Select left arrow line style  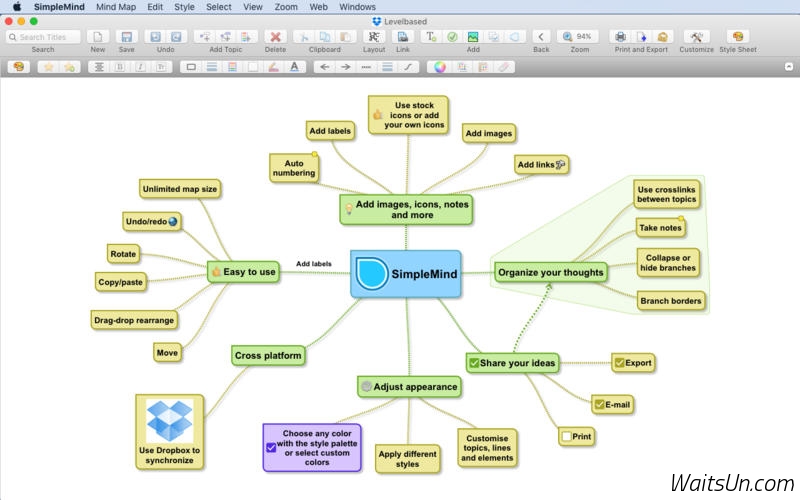pos(324,67)
